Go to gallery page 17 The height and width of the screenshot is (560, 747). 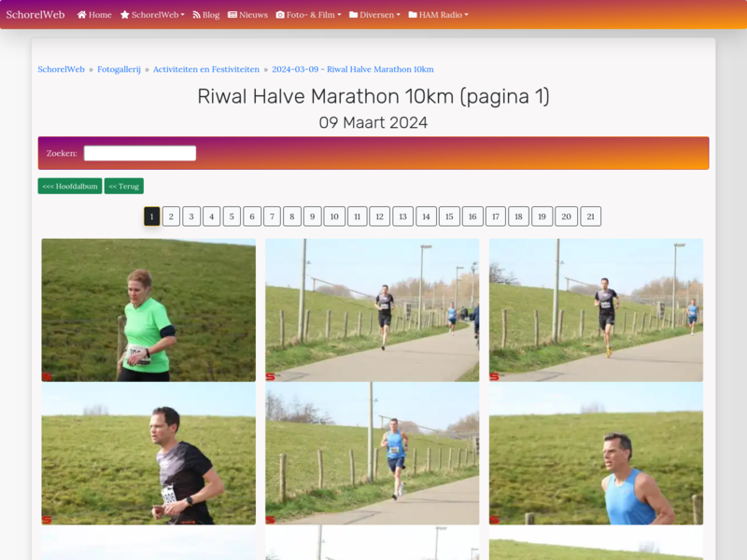click(x=496, y=217)
